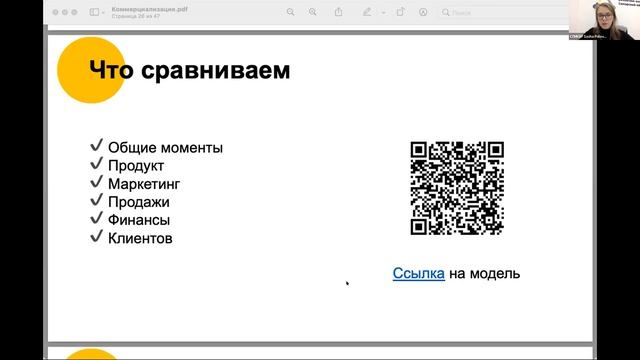Show the markup toolbar
Viewport: 640px width, 360px height.
[x=423, y=12]
